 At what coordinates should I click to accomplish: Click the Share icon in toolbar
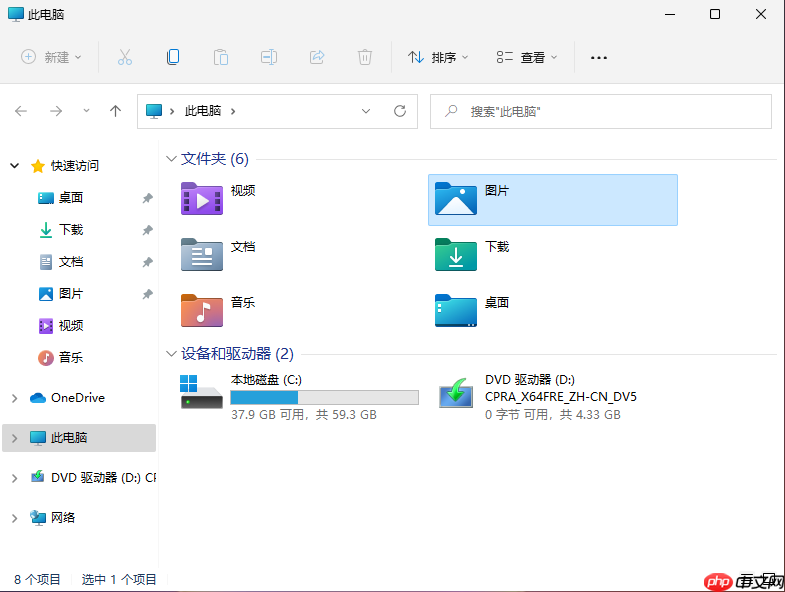pyautogui.click(x=317, y=57)
